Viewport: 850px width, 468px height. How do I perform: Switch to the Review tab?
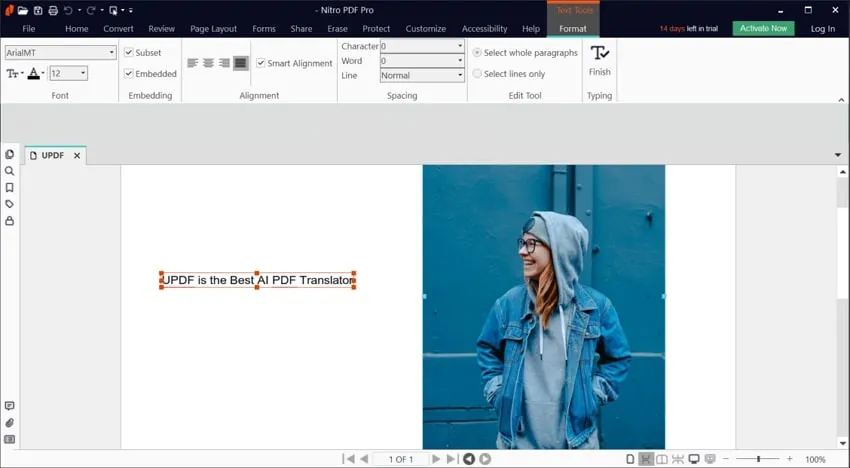pos(162,29)
